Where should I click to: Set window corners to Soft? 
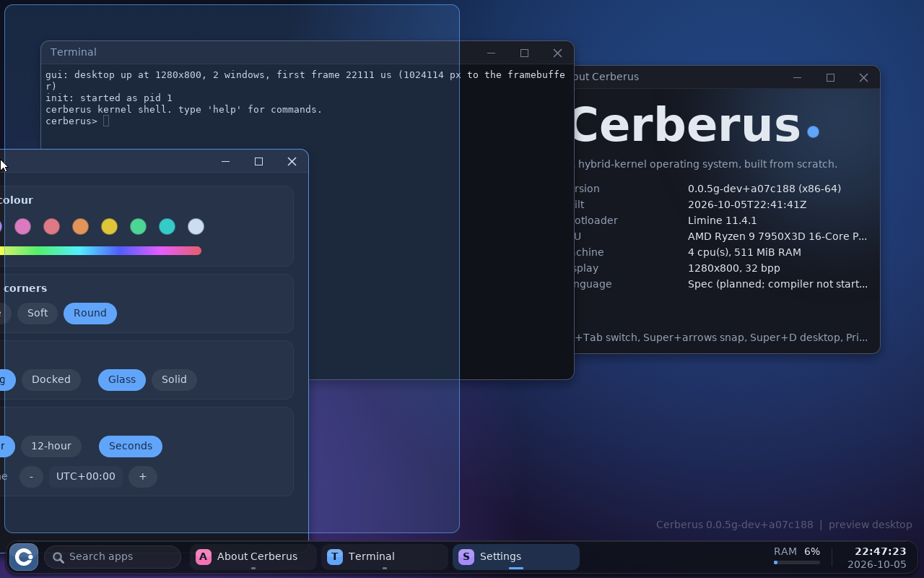[x=38, y=313]
